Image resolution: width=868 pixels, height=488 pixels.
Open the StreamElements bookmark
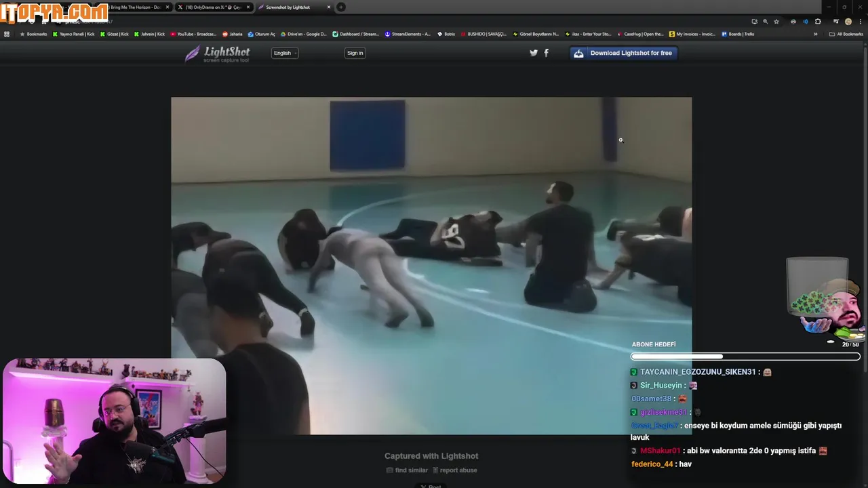(x=408, y=34)
